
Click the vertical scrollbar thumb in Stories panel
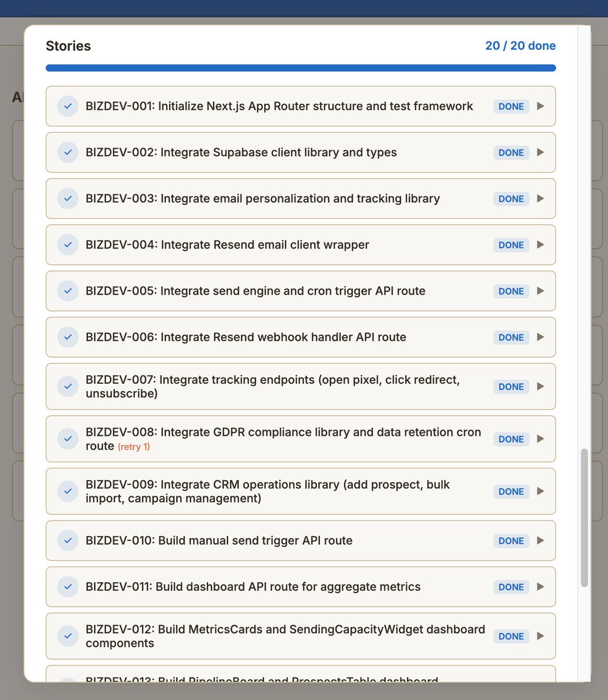(x=585, y=517)
